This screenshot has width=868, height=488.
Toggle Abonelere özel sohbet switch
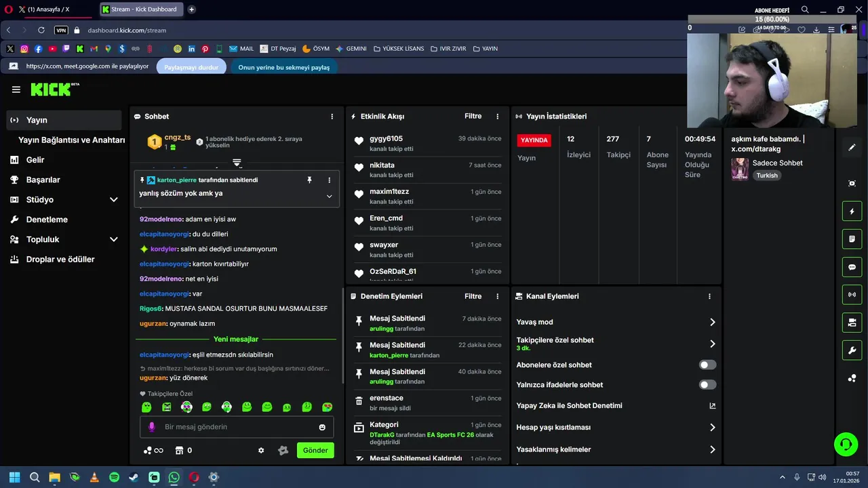point(707,365)
